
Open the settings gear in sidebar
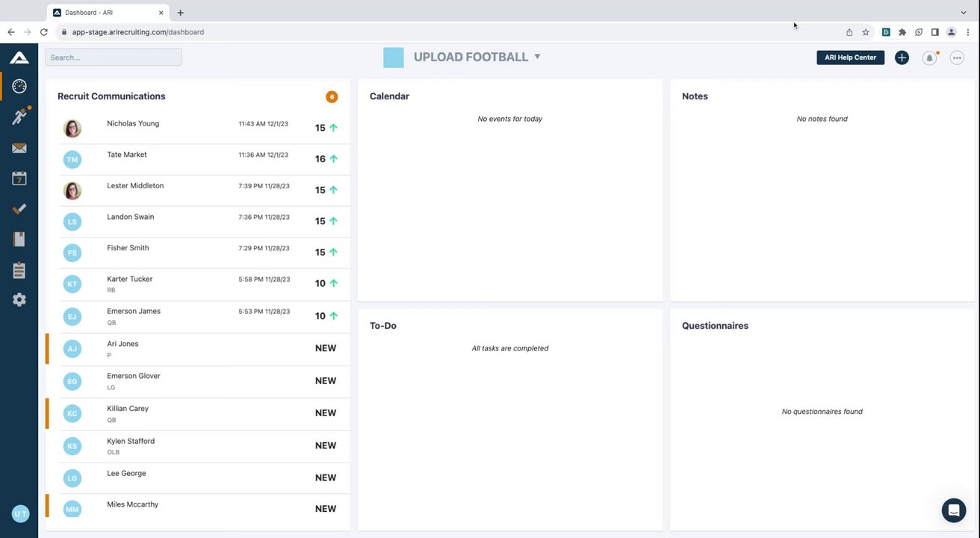click(19, 300)
